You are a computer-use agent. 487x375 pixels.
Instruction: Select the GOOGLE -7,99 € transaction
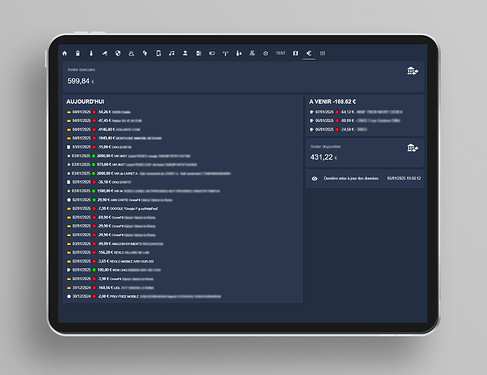(112, 209)
